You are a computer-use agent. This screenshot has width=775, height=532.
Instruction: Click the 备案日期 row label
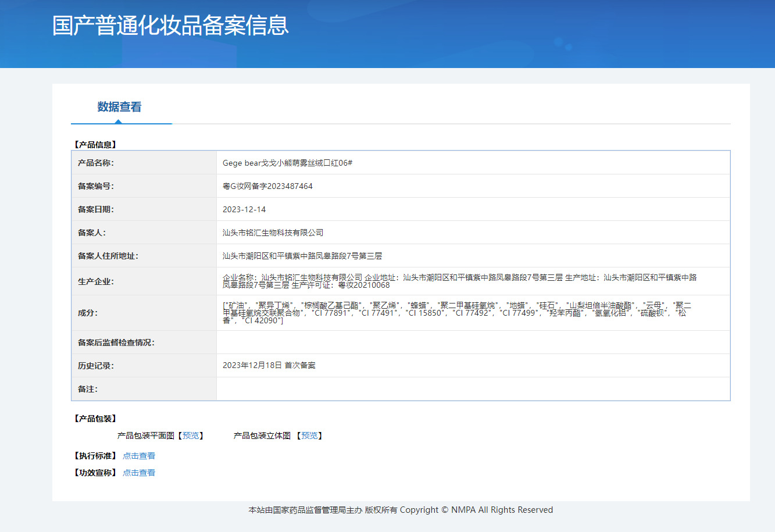96,209
